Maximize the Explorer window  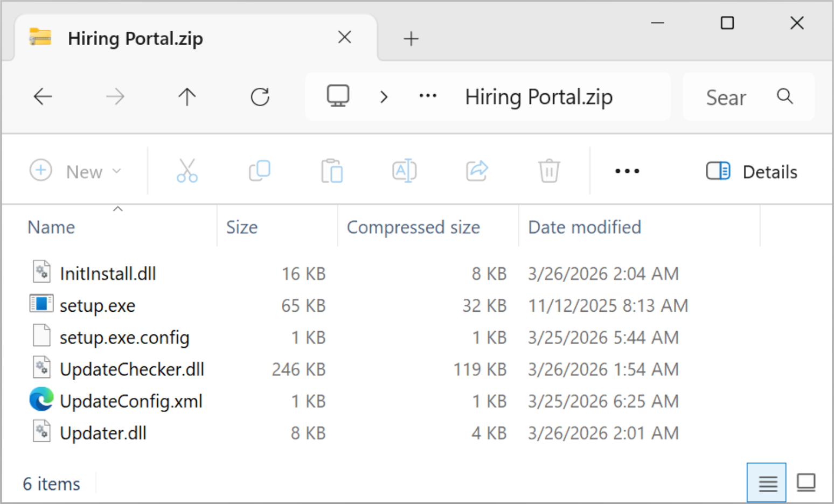coord(727,23)
